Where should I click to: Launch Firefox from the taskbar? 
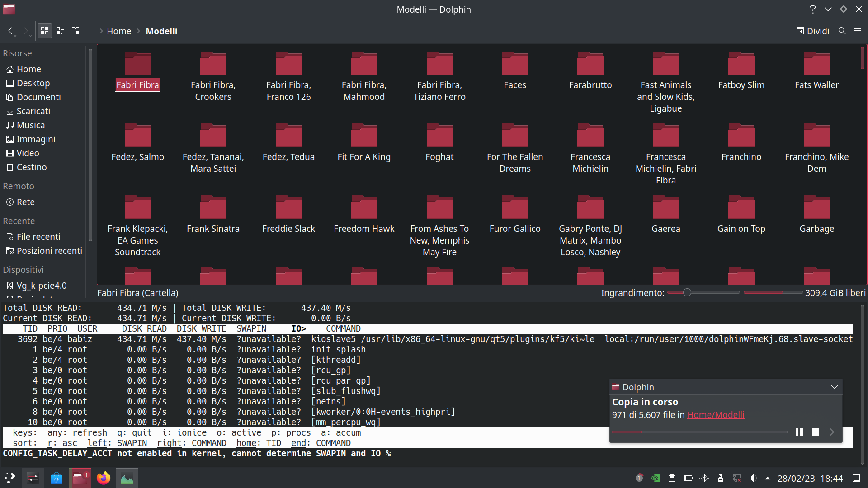point(104,478)
